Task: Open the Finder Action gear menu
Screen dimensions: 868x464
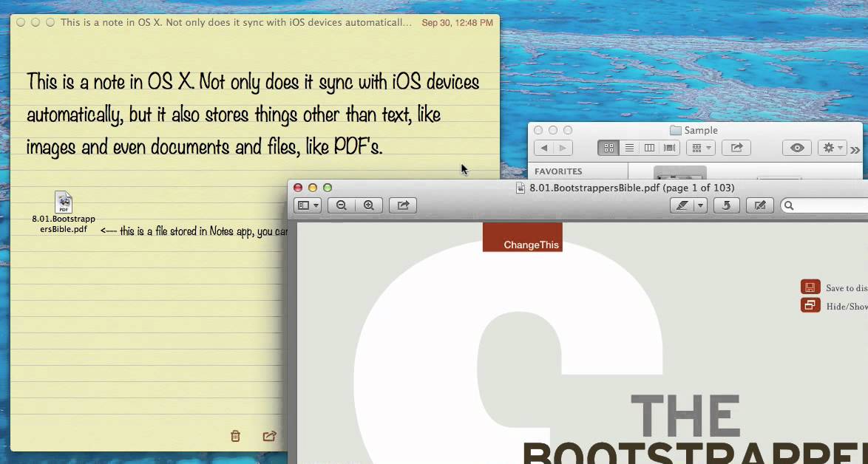Action: coord(832,148)
